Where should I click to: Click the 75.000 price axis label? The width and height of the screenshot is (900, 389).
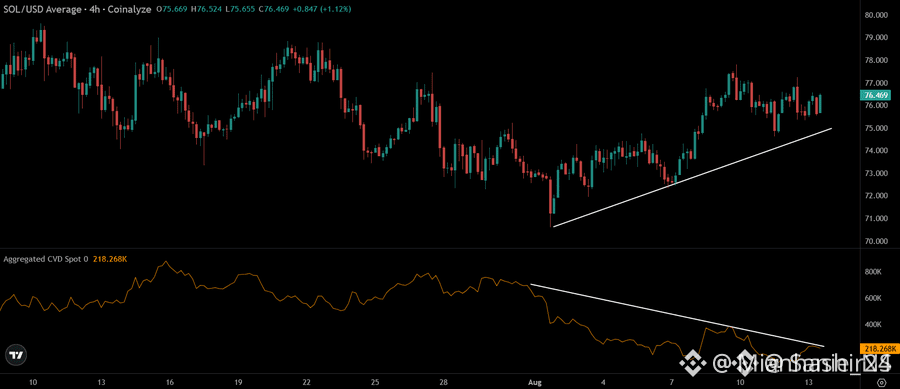(x=876, y=128)
